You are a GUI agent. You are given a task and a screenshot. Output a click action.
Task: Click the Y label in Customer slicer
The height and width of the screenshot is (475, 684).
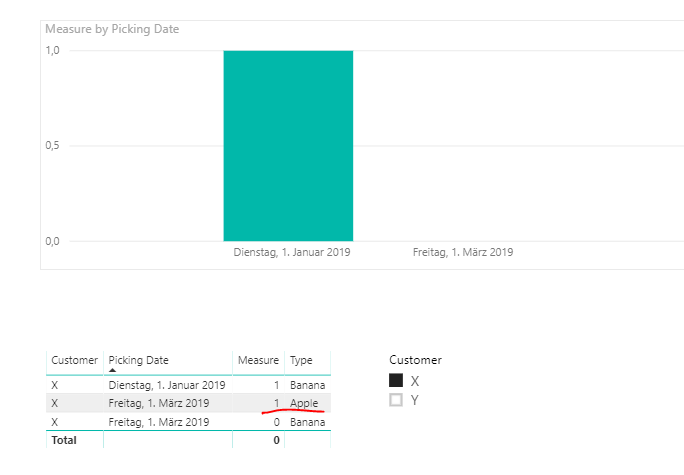pyautogui.click(x=414, y=400)
